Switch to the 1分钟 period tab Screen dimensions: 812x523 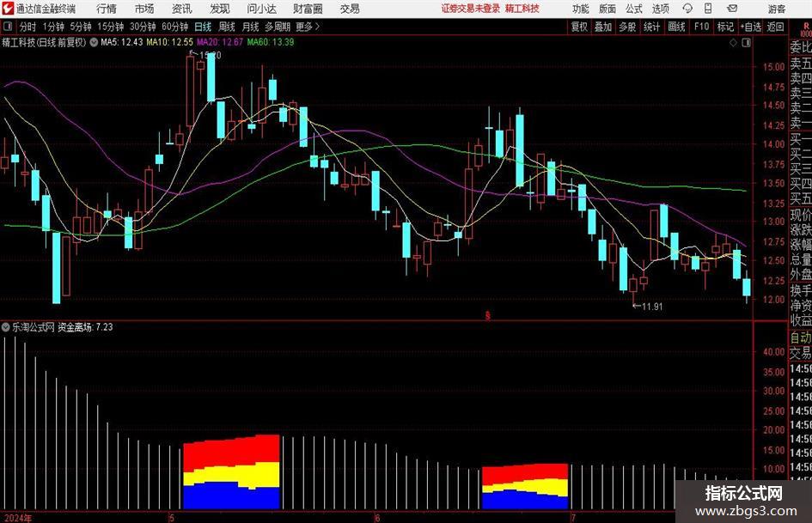click(x=53, y=27)
